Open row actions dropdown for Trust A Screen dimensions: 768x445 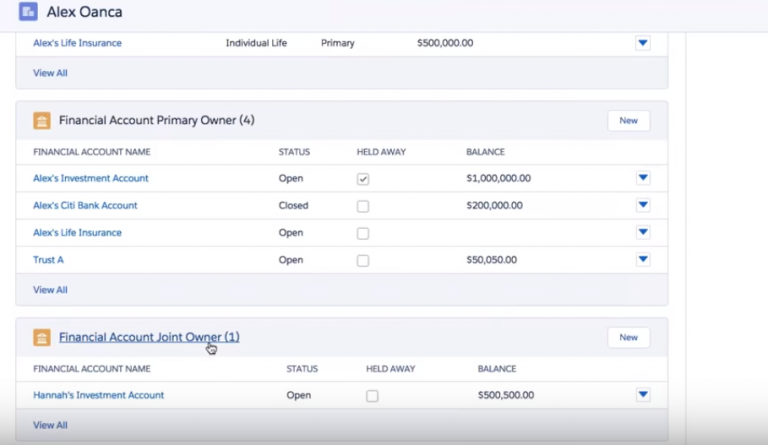tap(643, 259)
